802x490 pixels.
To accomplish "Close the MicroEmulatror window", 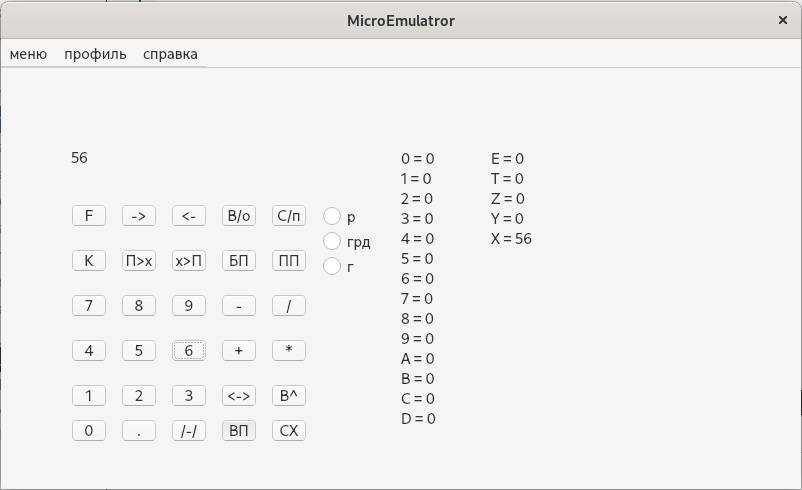I will coord(783,20).
